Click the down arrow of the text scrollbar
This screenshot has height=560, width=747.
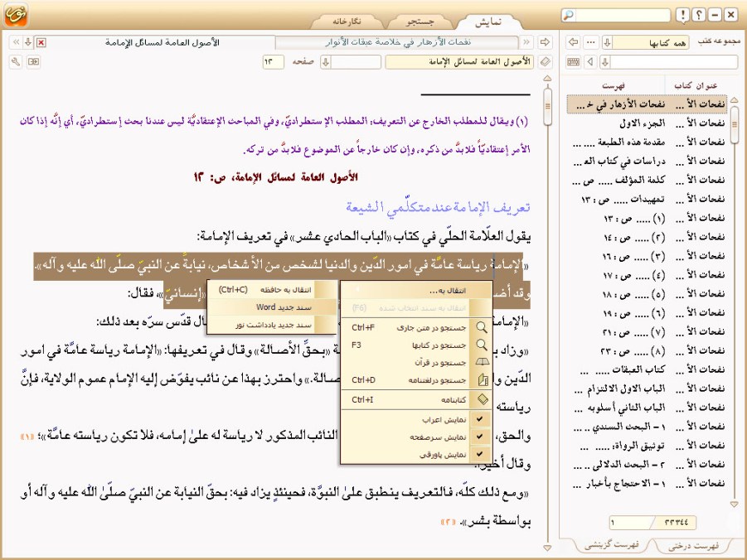[x=547, y=548]
